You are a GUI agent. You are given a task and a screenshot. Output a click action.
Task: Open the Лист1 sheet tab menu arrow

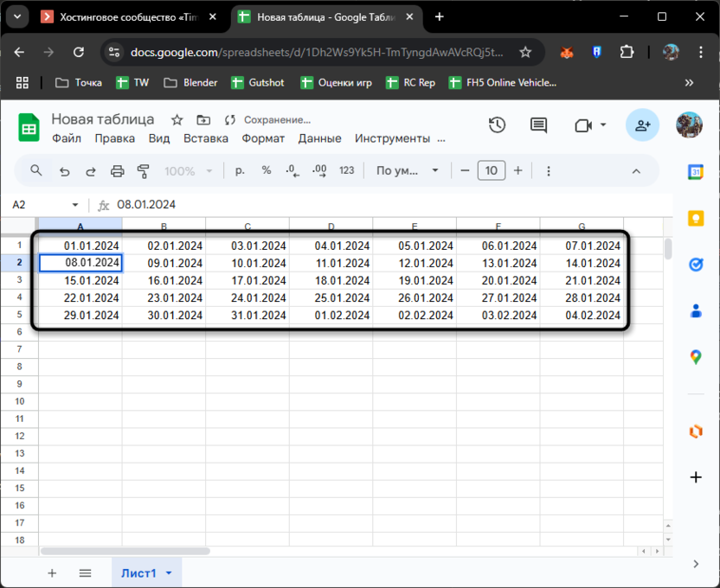(169, 573)
